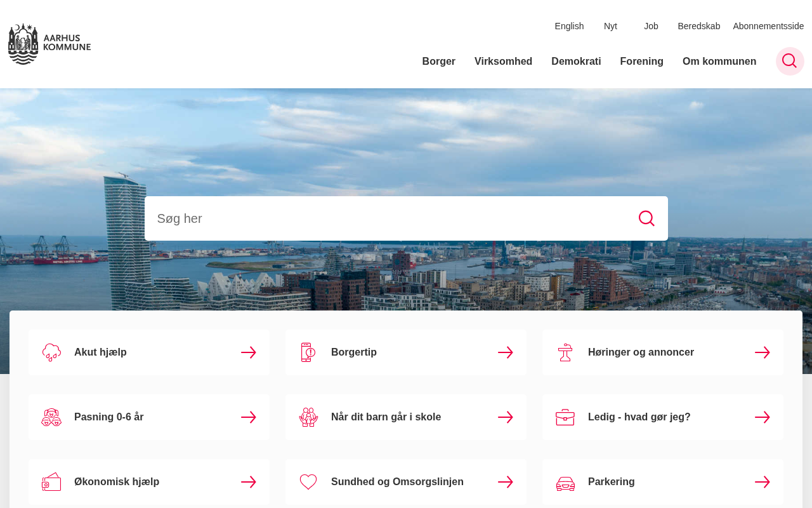Open Når dit barn går i skole link

(x=406, y=417)
